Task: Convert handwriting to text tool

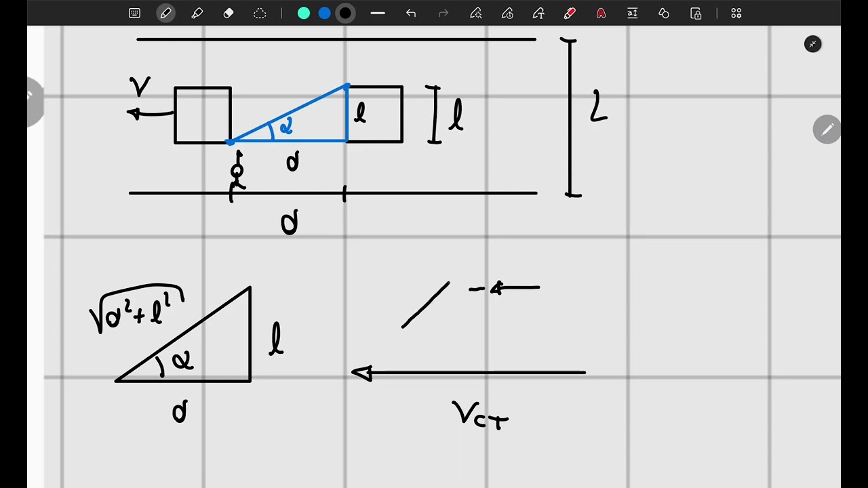Action: [538, 13]
